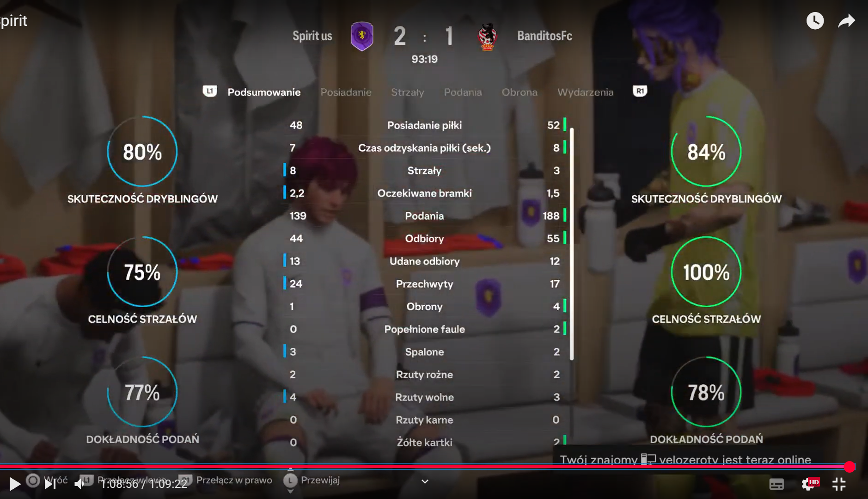Click the stats list scrollbar
868x499 pixels.
pyautogui.click(x=572, y=244)
